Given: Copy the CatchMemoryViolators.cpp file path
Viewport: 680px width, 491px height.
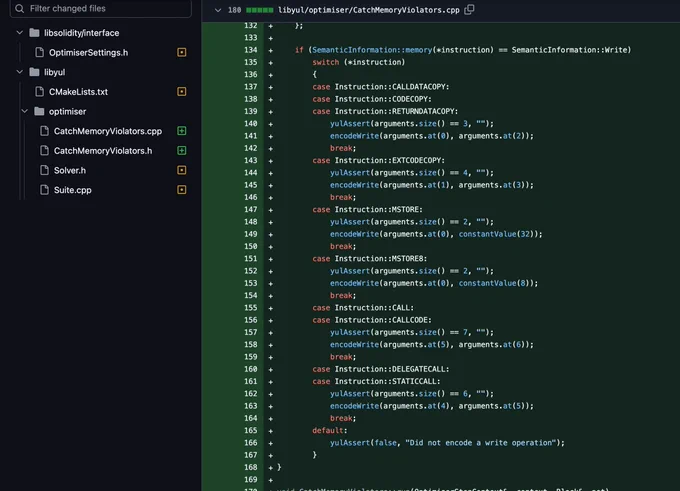Looking at the screenshot, I should (469, 10).
